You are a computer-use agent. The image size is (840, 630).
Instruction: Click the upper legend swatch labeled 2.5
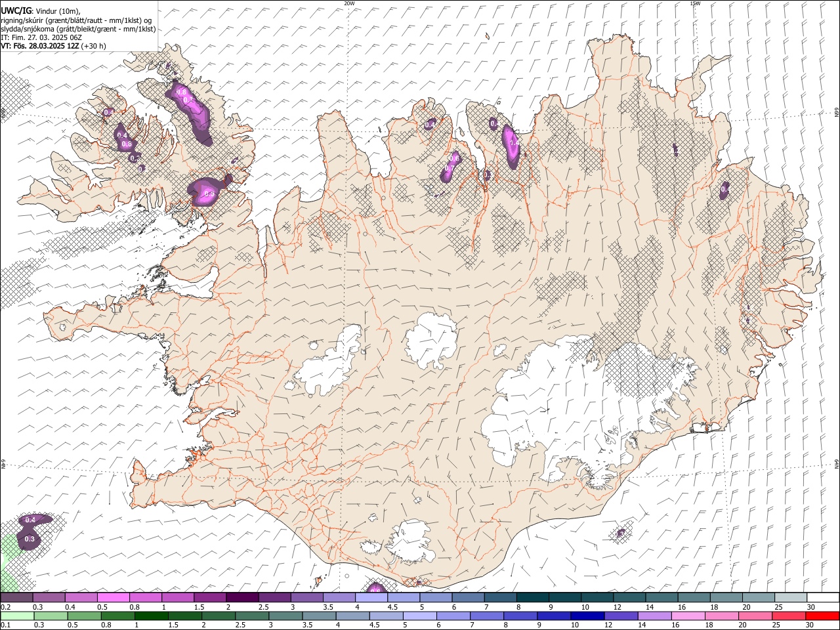pyautogui.click(x=274, y=597)
